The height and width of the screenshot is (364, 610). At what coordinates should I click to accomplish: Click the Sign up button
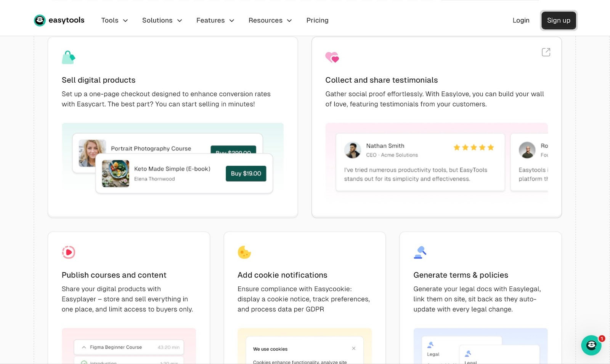pos(559,20)
